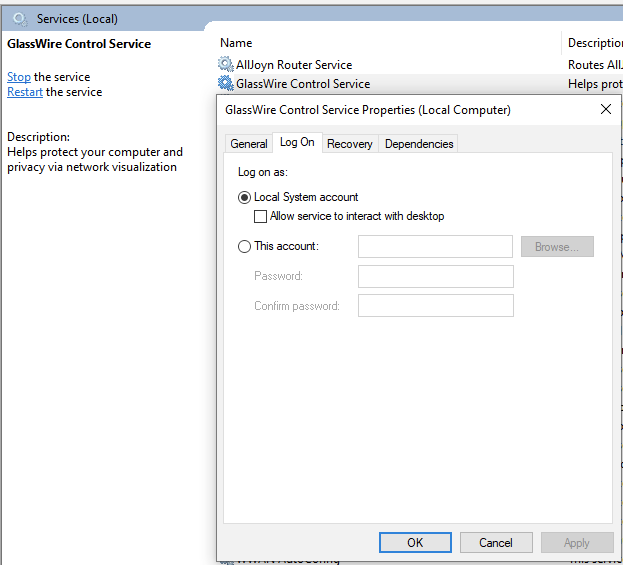Click the Services (Local) header gear icon
Screen dimensions: 623x565
point(20,19)
